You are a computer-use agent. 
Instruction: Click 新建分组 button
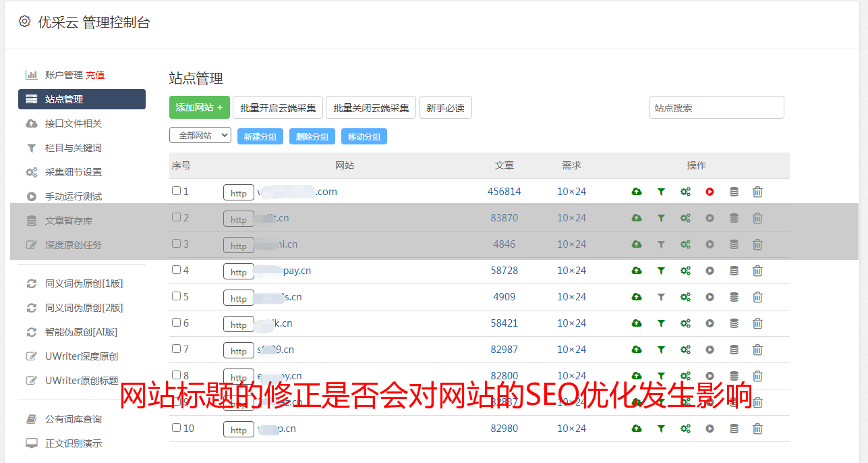[x=260, y=136]
